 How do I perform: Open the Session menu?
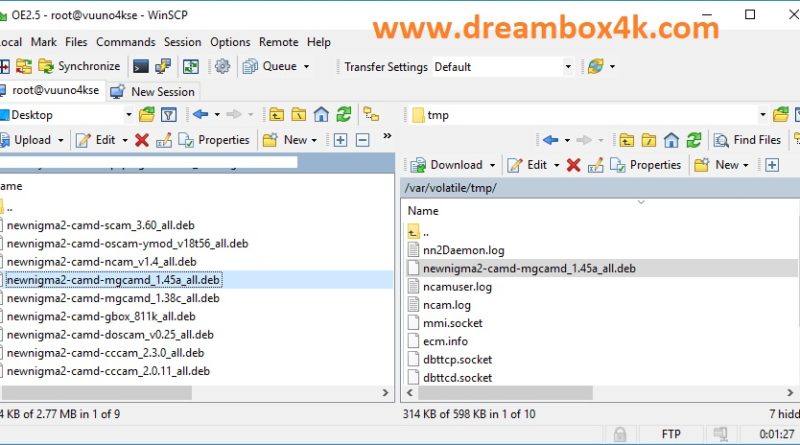[x=182, y=42]
